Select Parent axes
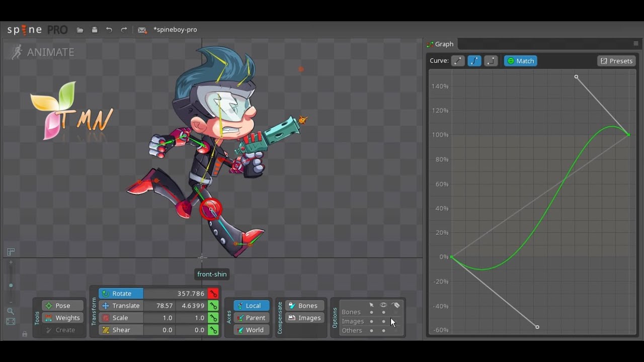This screenshot has height=362, width=644. tap(251, 318)
